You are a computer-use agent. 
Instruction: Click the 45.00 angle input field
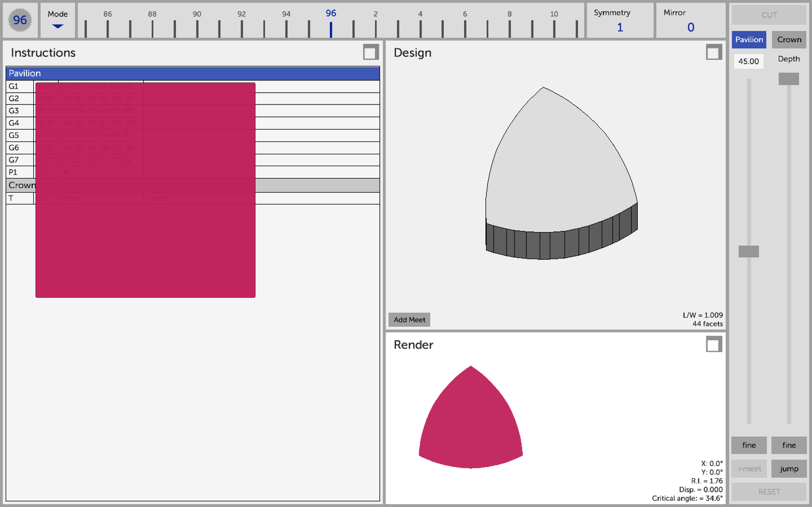(x=749, y=61)
